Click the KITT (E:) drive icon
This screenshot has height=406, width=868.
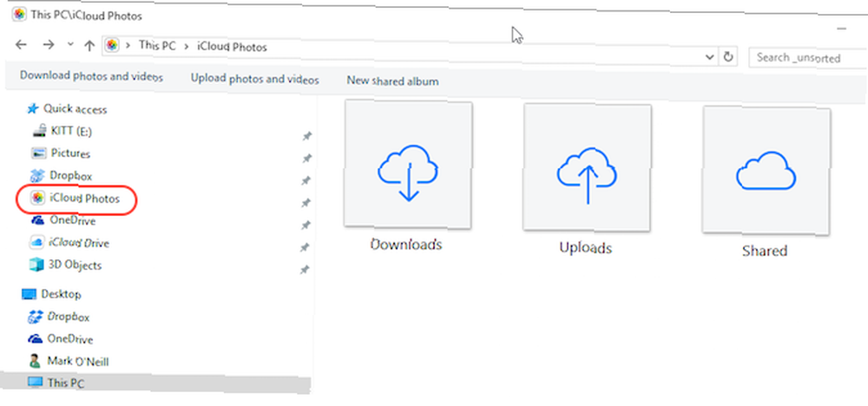pyautogui.click(x=39, y=132)
